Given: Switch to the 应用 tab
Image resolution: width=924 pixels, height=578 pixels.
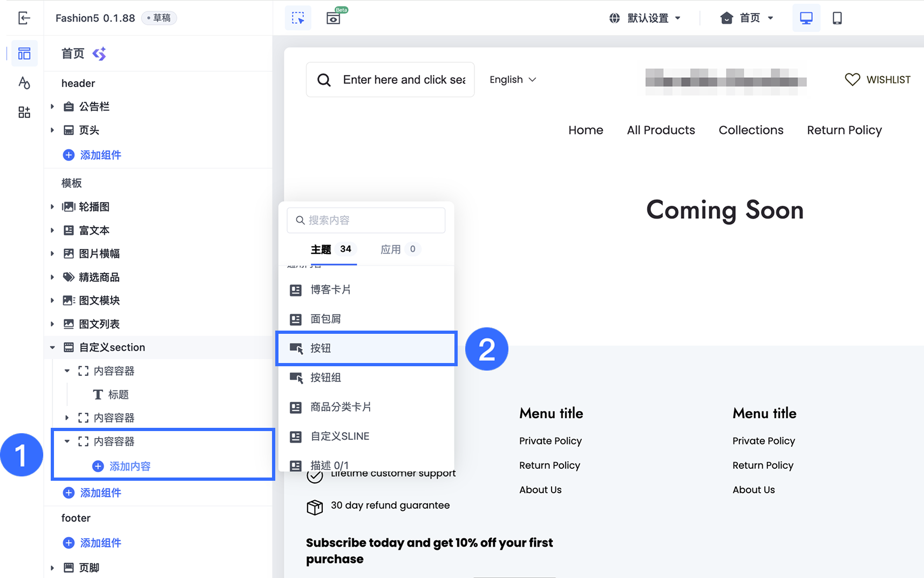Looking at the screenshot, I should tap(400, 249).
